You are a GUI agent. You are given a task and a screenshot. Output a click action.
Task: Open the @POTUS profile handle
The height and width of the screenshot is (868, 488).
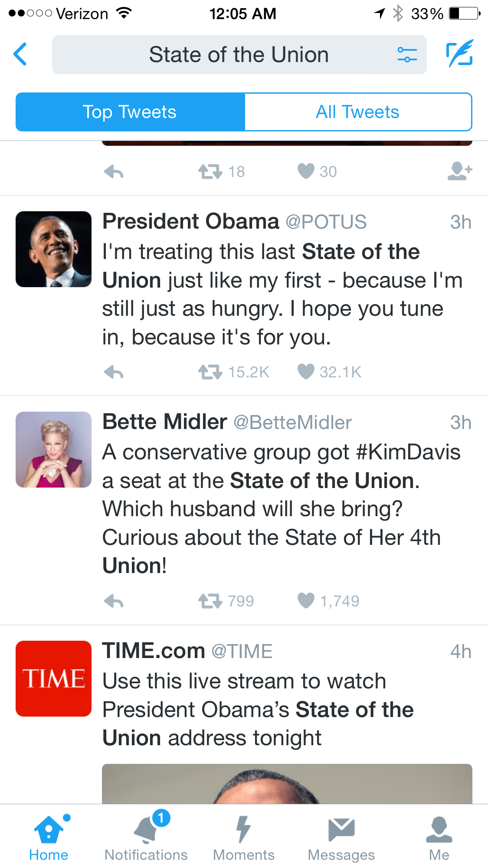pyautogui.click(x=326, y=222)
